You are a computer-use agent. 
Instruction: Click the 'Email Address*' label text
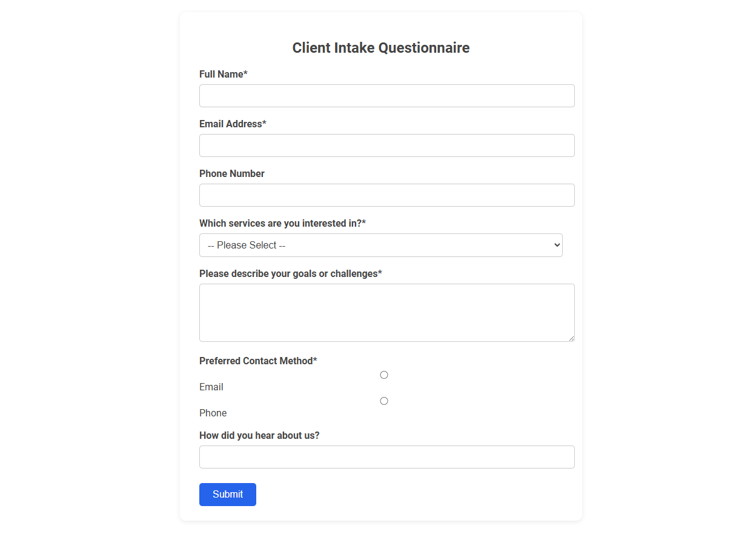click(x=233, y=124)
